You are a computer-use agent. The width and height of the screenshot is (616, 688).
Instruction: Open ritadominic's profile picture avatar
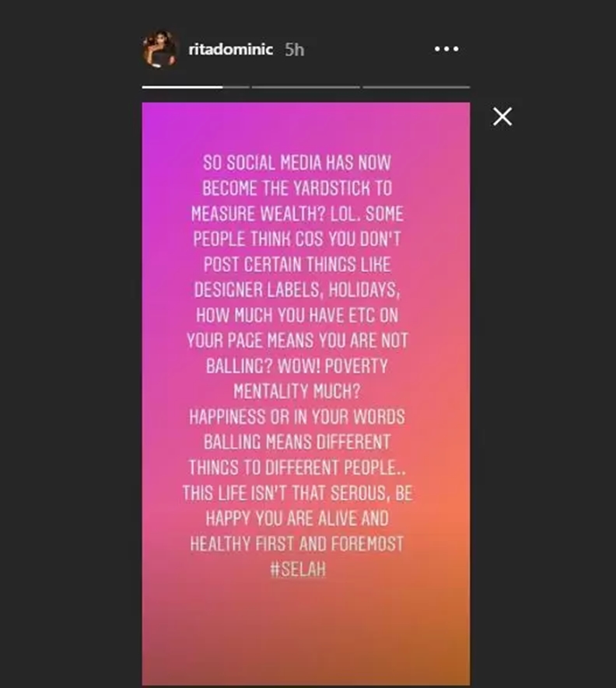pos(160,49)
